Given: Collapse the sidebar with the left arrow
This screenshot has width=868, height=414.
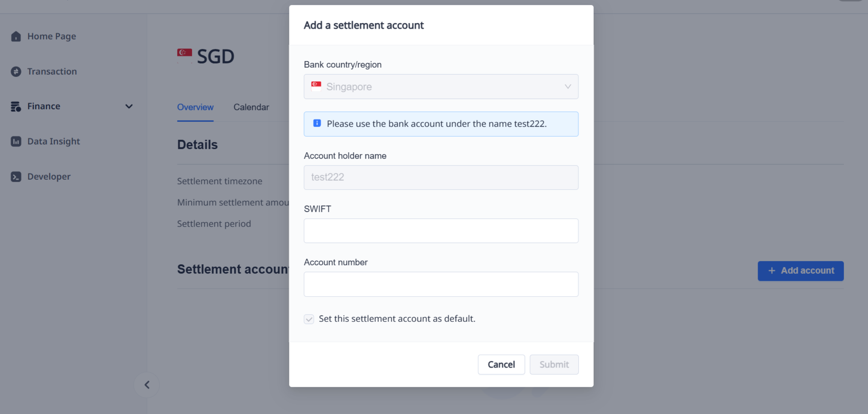Looking at the screenshot, I should click(x=147, y=384).
